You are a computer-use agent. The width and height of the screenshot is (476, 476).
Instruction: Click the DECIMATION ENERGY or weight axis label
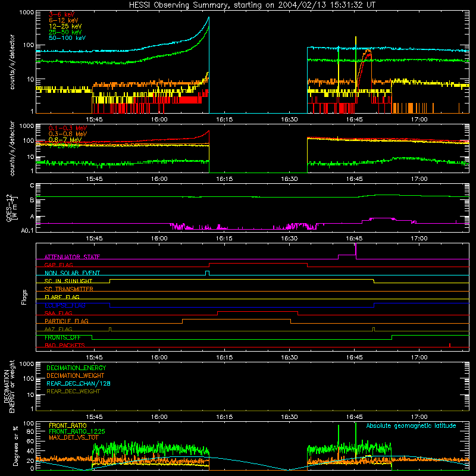coord(9,386)
